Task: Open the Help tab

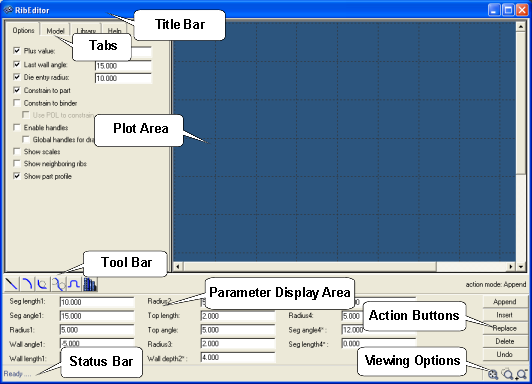Action: (114, 31)
